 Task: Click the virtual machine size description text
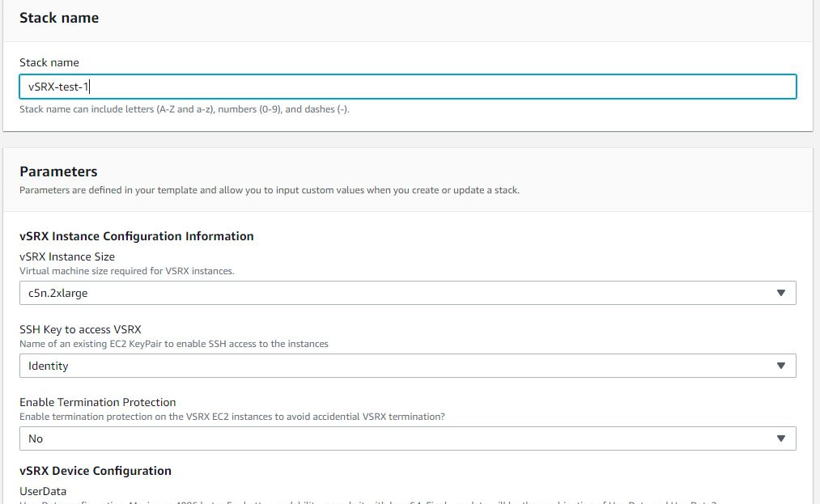(x=127, y=271)
